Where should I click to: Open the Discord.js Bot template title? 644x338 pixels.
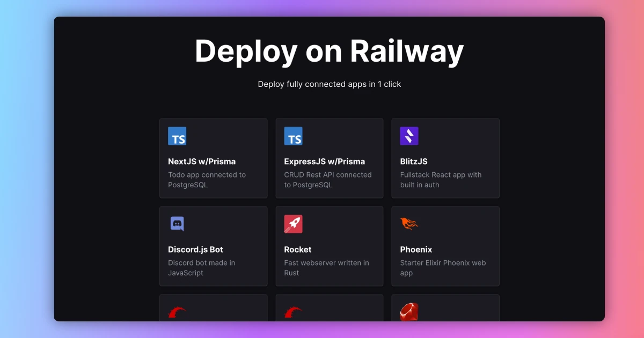[x=195, y=249]
